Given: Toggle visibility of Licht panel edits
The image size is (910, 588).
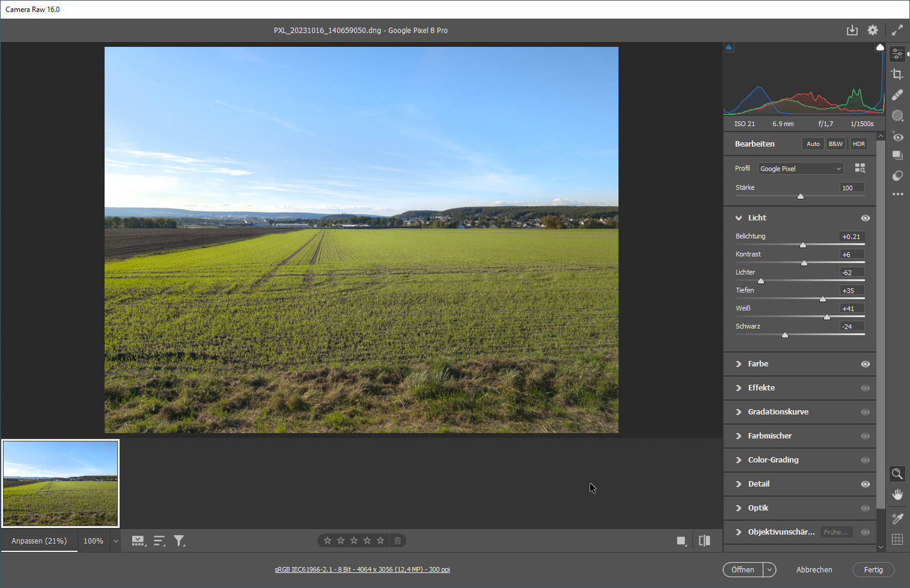Looking at the screenshot, I should [x=865, y=218].
